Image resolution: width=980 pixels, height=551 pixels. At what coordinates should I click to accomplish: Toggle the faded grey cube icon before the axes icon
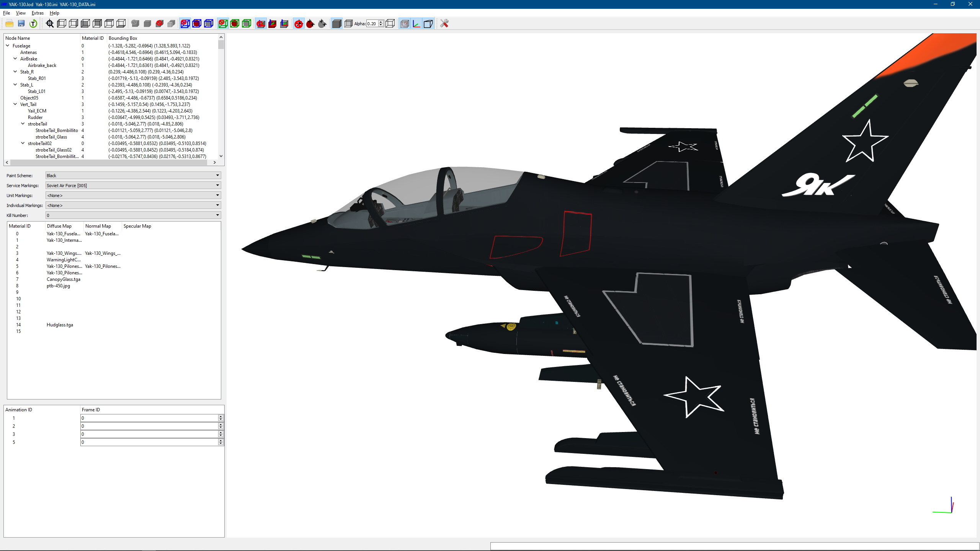coord(405,24)
